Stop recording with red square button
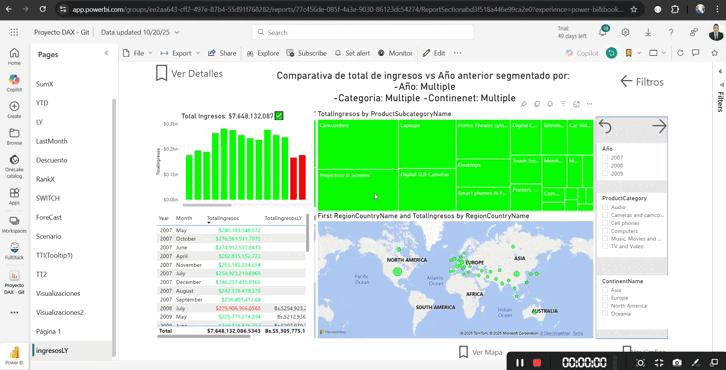 537,363
